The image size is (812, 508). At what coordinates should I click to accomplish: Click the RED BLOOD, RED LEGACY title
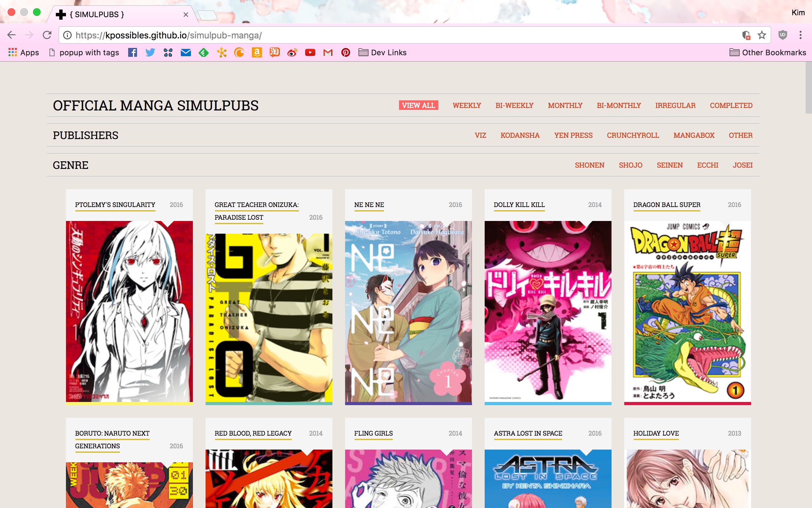(x=253, y=433)
